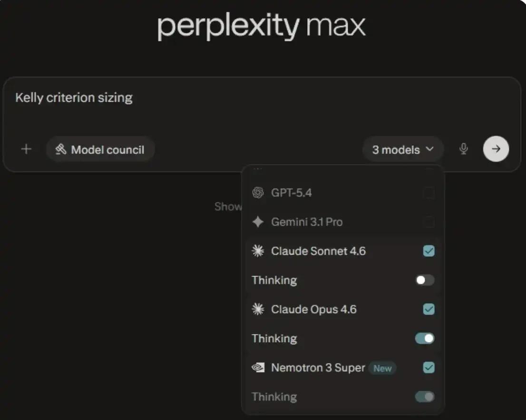
Task: Click the Claude Opus 4.6 starburst icon
Action: pyautogui.click(x=258, y=309)
